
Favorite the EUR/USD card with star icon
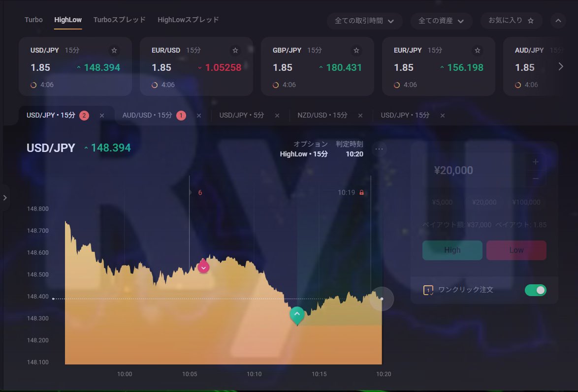click(235, 51)
